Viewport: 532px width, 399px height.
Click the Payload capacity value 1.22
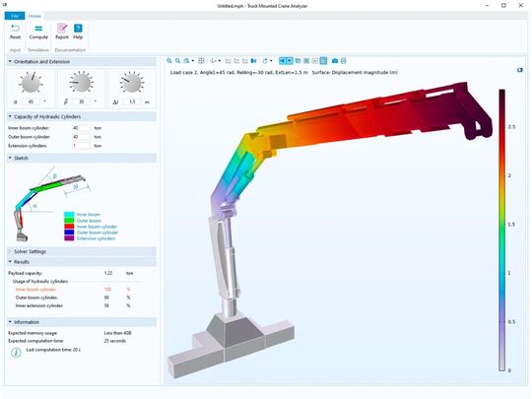point(108,273)
